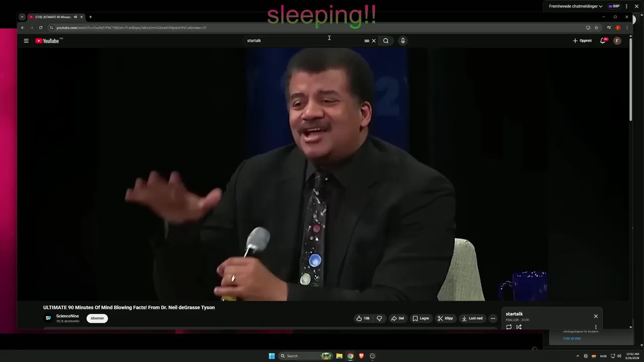This screenshot has height=362, width=644.
Task: Click the video player to pause
Action: pos(322,174)
